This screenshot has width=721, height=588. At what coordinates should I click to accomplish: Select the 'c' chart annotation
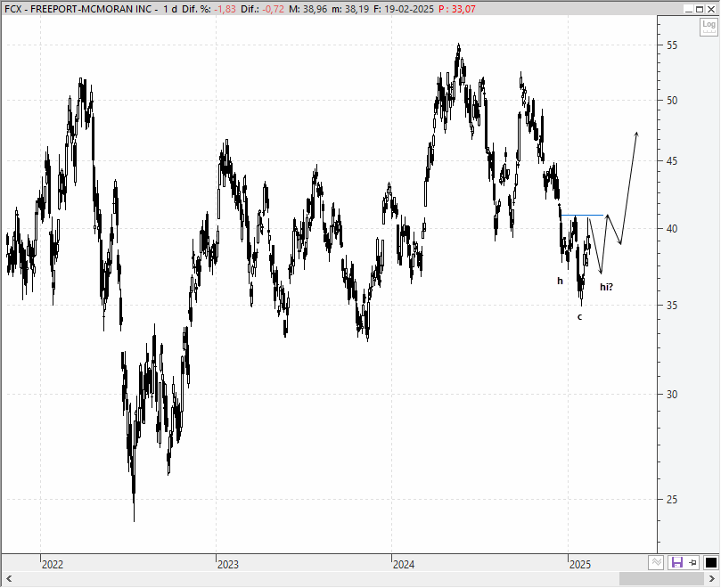pyautogui.click(x=580, y=317)
